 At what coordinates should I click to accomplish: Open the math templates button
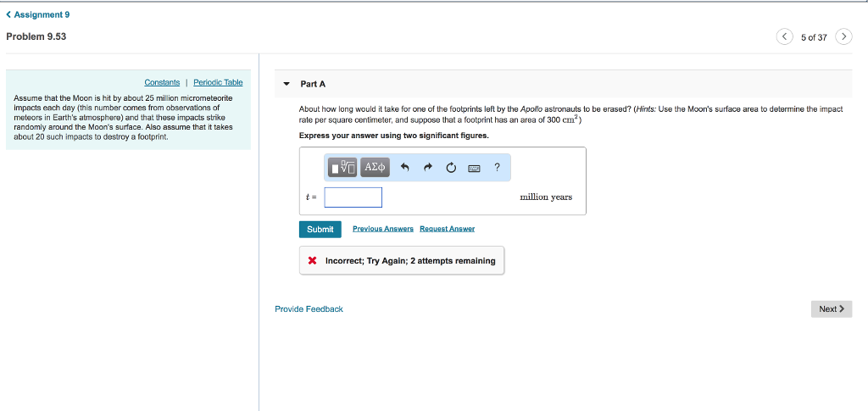pyautogui.click(x=342, y=167)
